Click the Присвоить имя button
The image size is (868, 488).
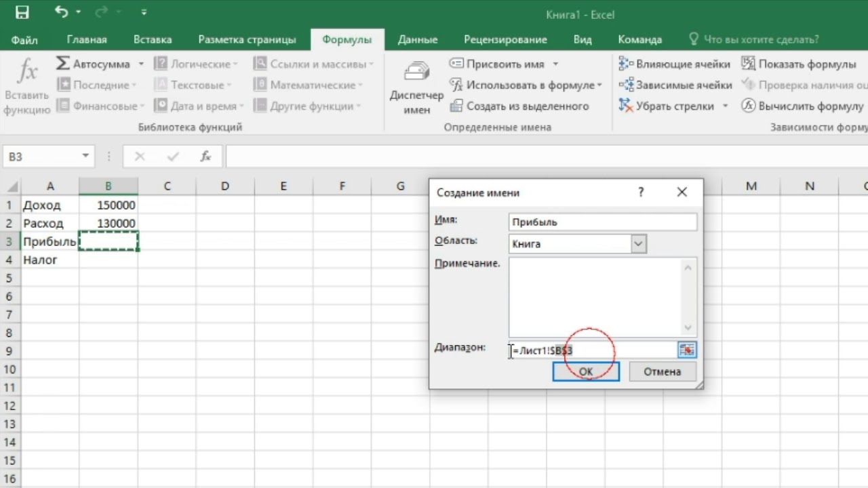point(498,64)
